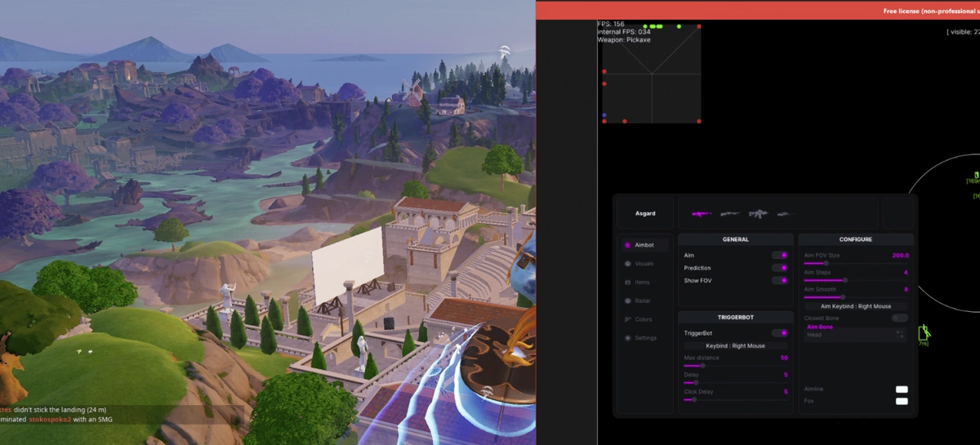
Task: Click the Weapon: Pickaxe overlay text
Action: coord(625,39)
